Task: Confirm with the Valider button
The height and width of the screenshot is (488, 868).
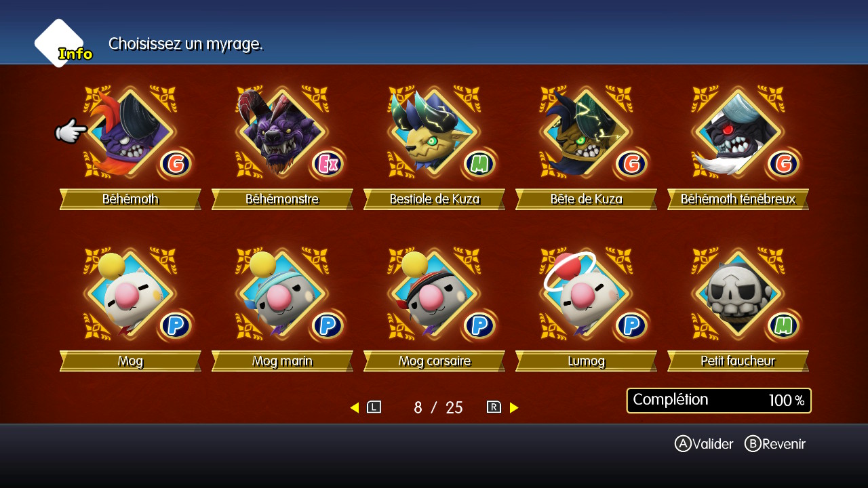Action: (x=704, y=444)
